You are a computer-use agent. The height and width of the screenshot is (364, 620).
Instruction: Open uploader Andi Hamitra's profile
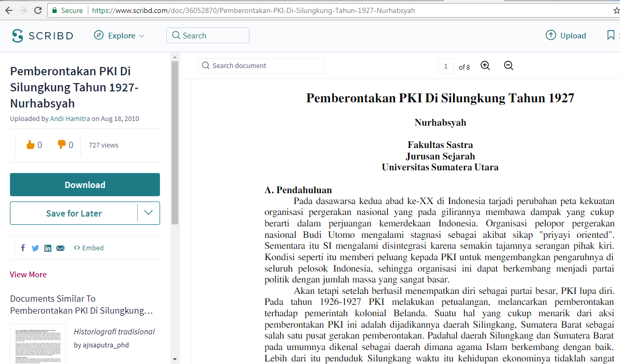[x=70, y=119]
